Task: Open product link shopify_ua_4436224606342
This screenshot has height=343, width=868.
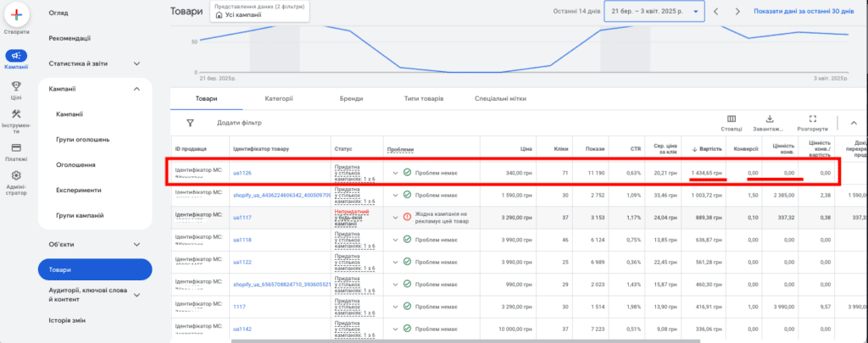Action: (281, 196)
